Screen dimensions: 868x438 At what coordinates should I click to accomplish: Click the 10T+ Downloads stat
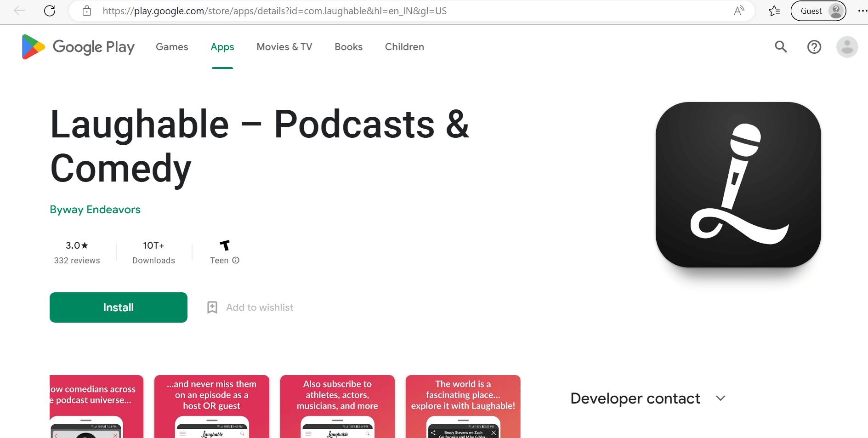(x=153, y=253)
